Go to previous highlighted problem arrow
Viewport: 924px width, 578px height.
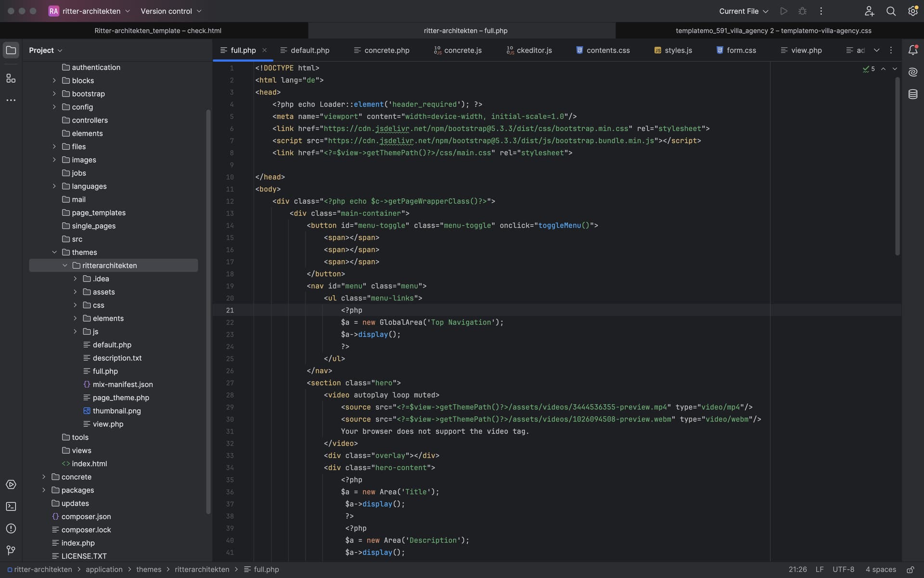pos(883,69)
